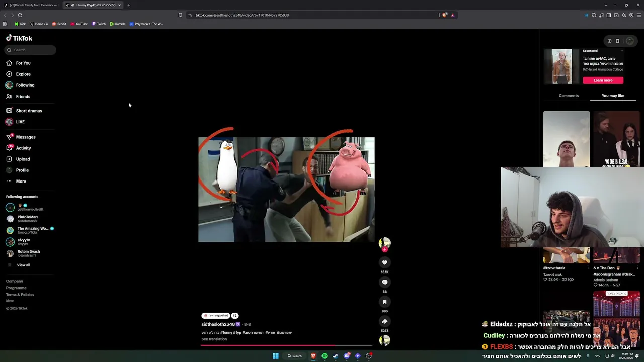
Task: Open Messages in TikTok sidebar
Action: (21, 137)
